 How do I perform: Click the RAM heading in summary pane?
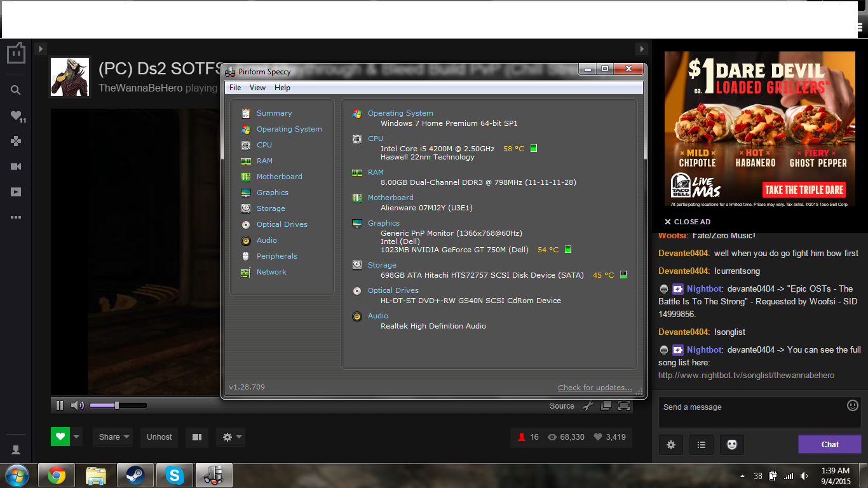coord(376,172)
